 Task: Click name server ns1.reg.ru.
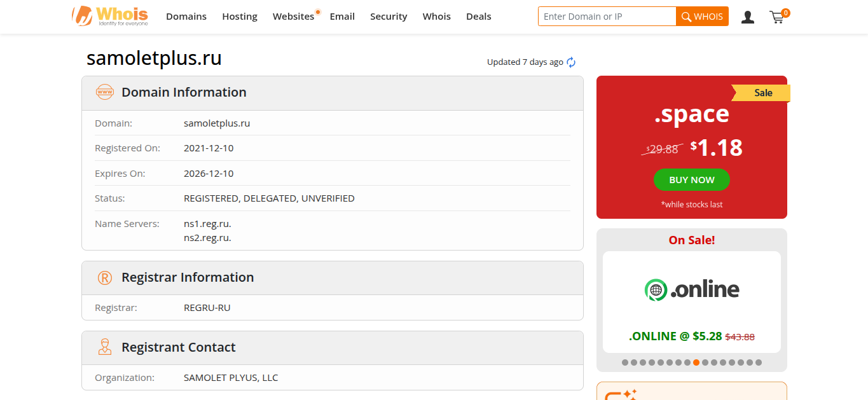[x=207, y=224]
